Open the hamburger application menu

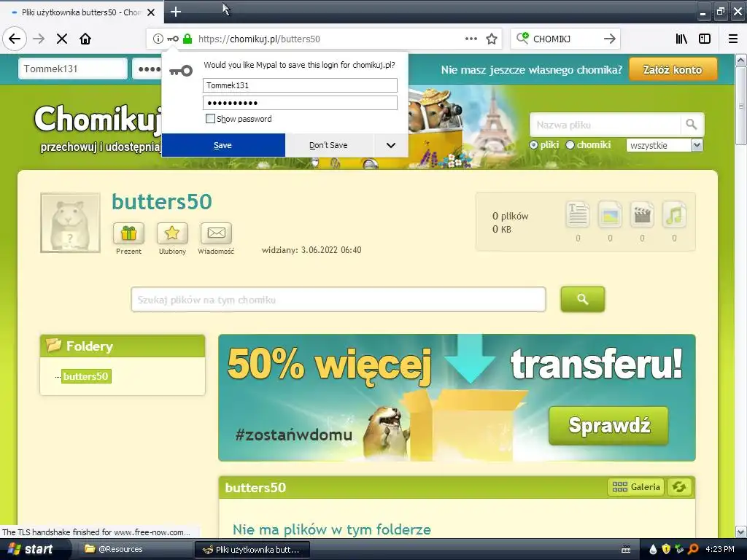pos(733,39)
